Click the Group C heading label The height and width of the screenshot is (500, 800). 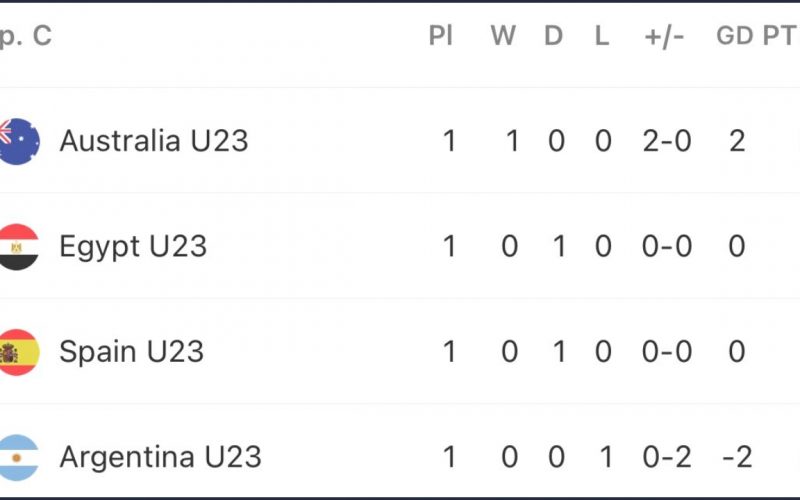point(26,37)
